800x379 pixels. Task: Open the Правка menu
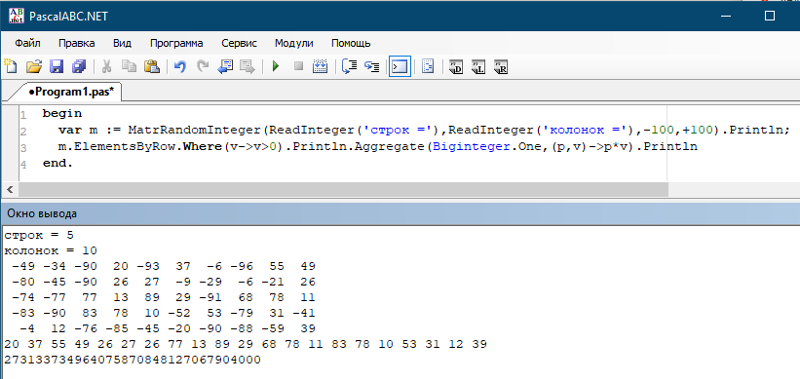tap(77, 43)
